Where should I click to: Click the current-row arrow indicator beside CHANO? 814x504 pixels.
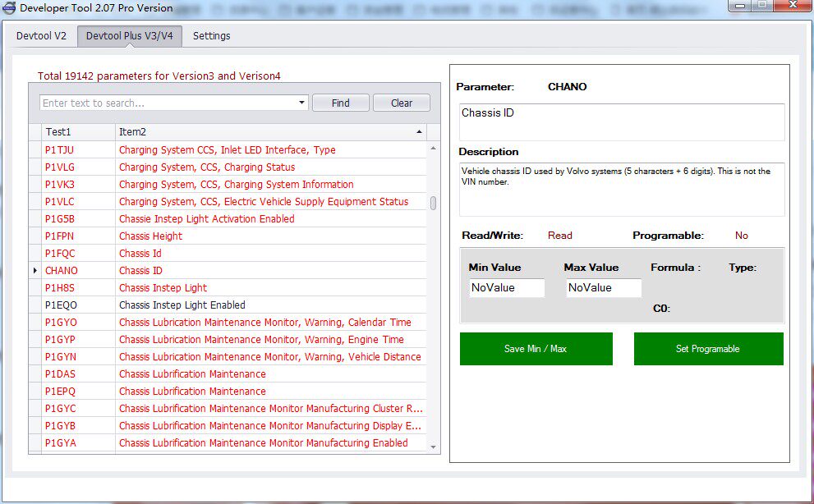[34, 270]
